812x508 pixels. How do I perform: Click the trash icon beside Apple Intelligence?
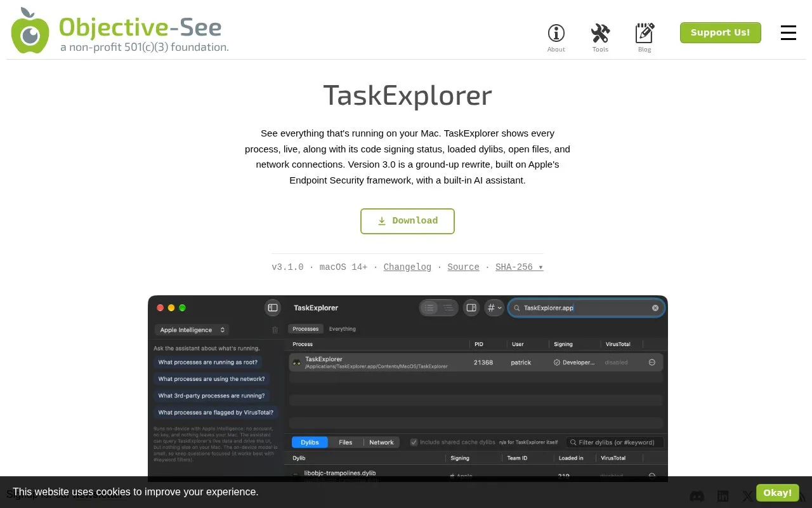coord(275,330)
